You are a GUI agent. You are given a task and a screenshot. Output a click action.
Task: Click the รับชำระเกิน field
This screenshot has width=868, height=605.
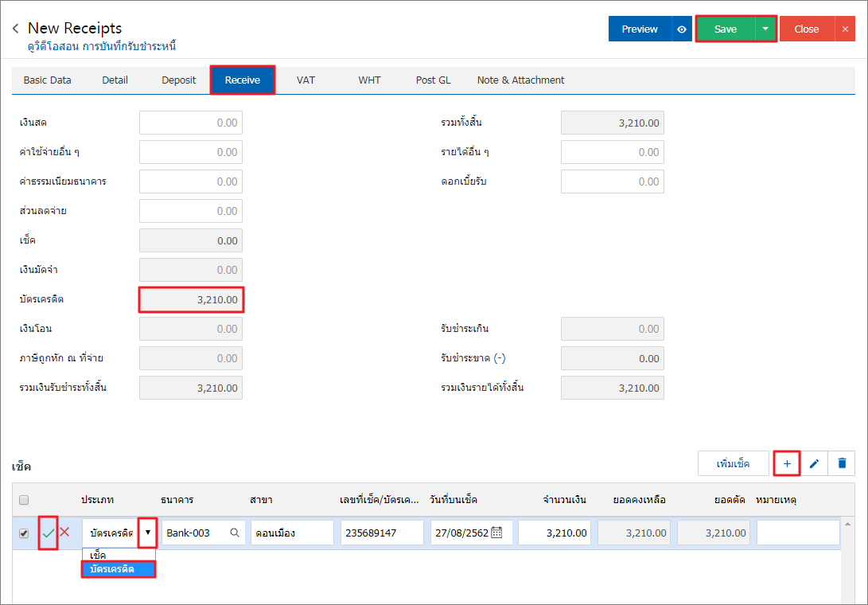(613, 329)
